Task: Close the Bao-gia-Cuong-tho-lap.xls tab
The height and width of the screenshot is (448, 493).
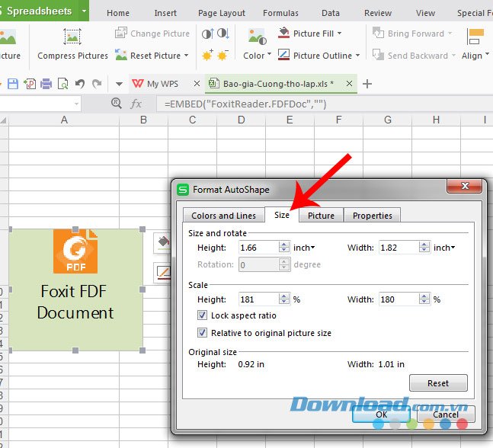Action: click(349, 84)
